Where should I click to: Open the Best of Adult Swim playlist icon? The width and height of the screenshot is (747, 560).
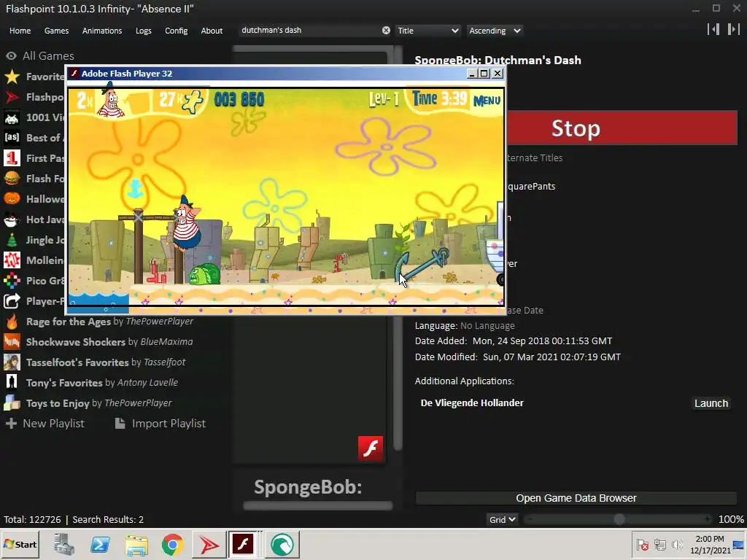coord(12,138)
